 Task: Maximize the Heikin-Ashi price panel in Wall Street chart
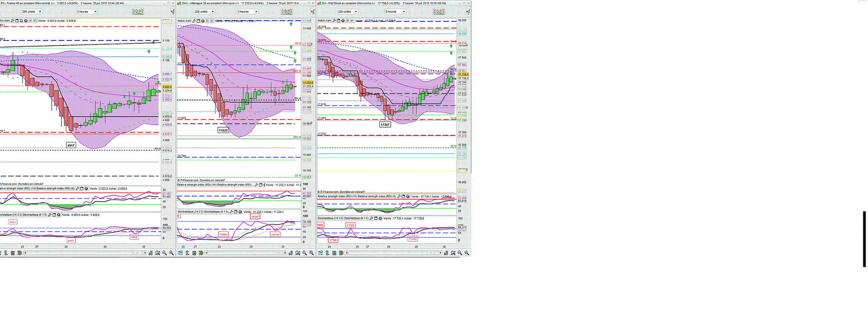point(338,21)
